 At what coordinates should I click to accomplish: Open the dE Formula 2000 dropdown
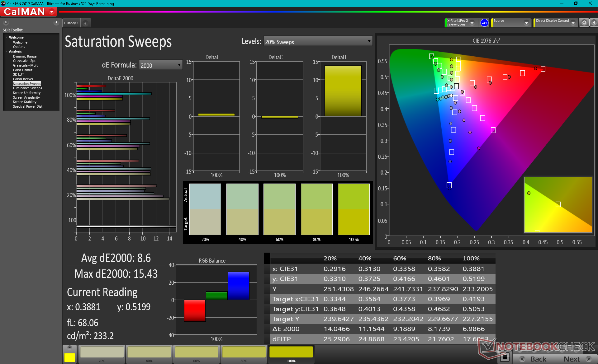coord(160,65)
